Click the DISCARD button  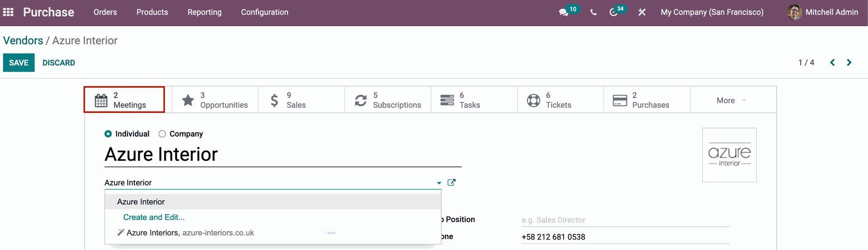(x=59, y=63)
